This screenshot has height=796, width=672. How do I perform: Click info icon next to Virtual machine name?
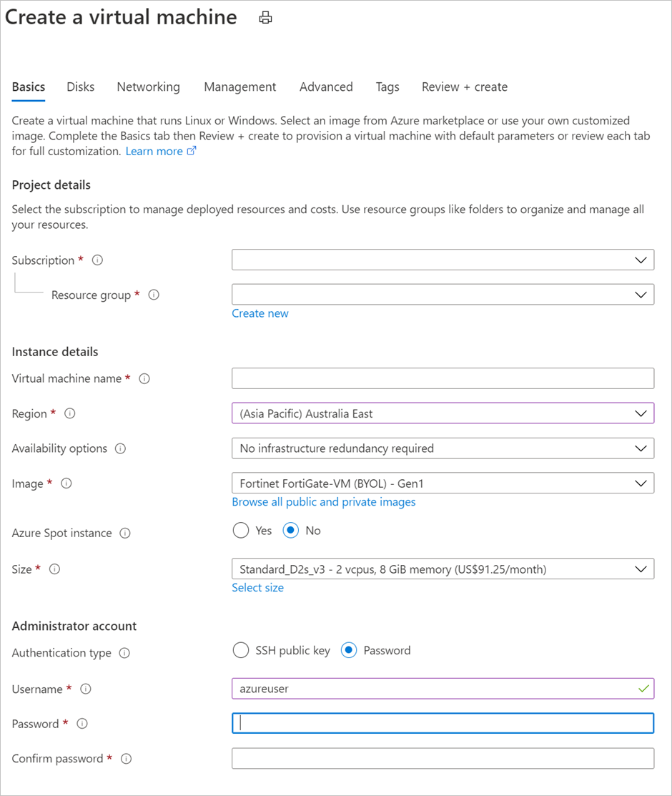144,379
